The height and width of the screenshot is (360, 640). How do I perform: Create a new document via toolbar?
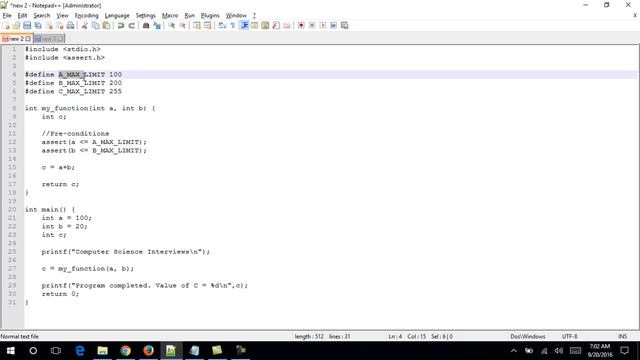[6, 25]
